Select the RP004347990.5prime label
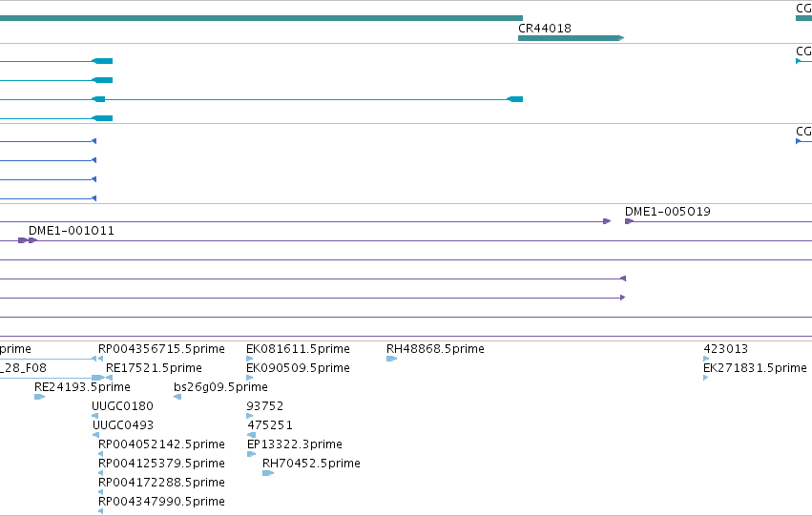 [161, 502]
